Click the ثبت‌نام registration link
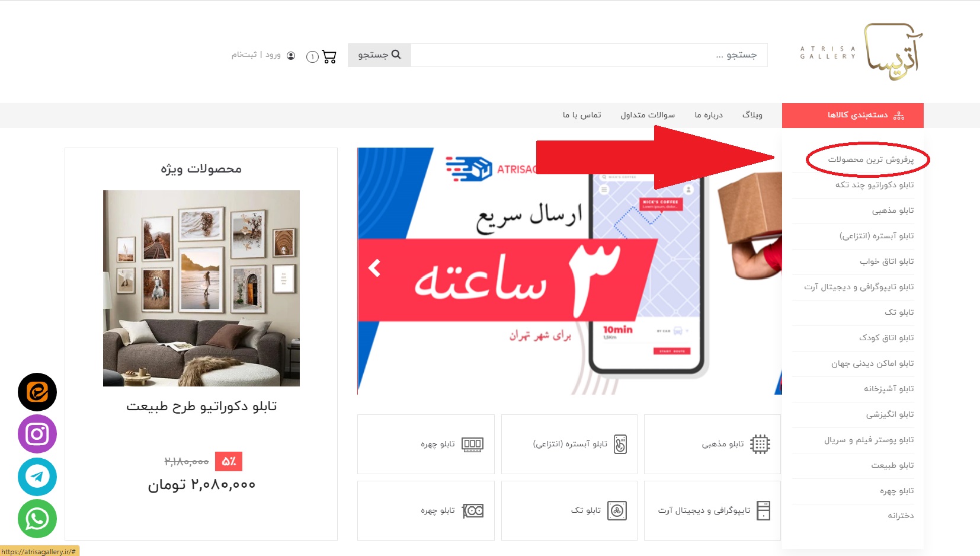Viewport: 980px width, 556px height. point(244,55)
